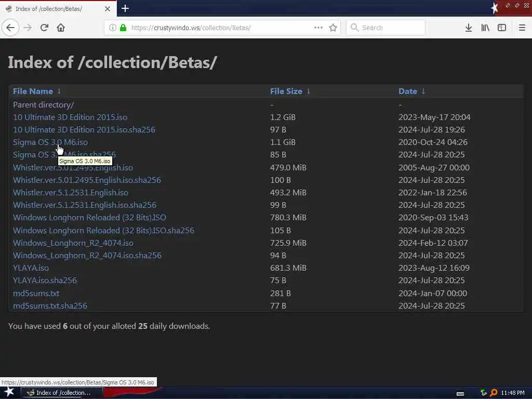Click the forward navigation arrow
Screen dimensions: 532x399
[x=28, y=28]
